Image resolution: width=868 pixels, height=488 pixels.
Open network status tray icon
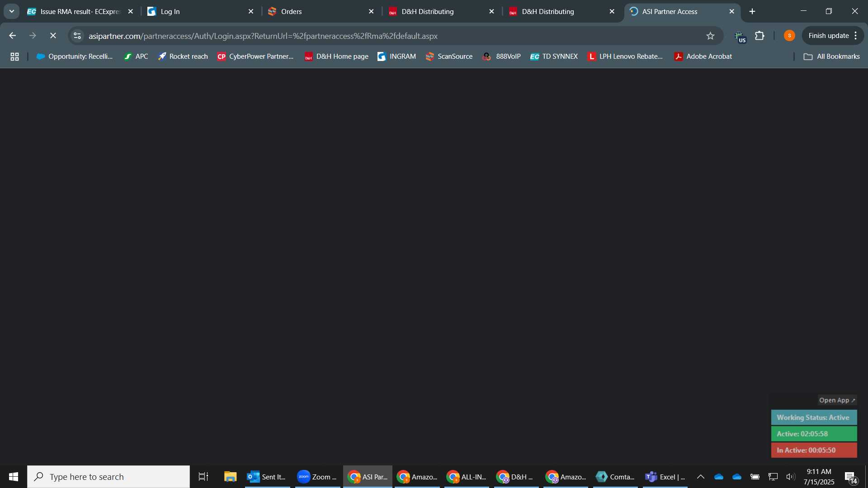773,477
